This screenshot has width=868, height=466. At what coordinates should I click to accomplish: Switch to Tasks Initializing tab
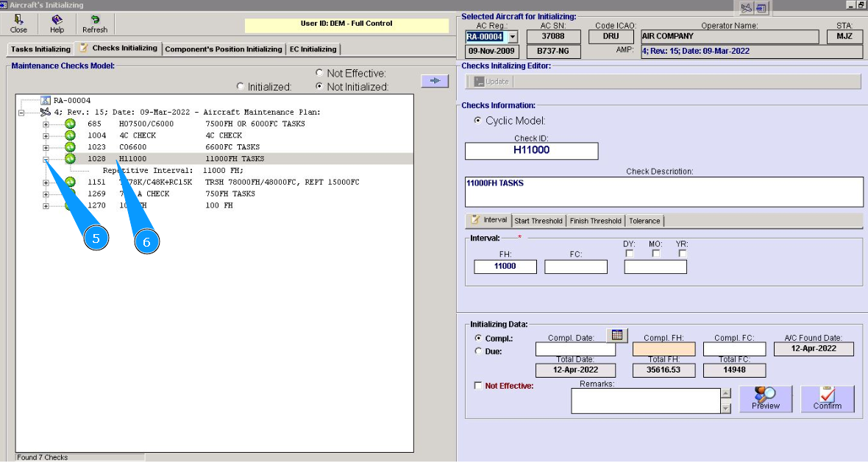[x=40, y=49]
